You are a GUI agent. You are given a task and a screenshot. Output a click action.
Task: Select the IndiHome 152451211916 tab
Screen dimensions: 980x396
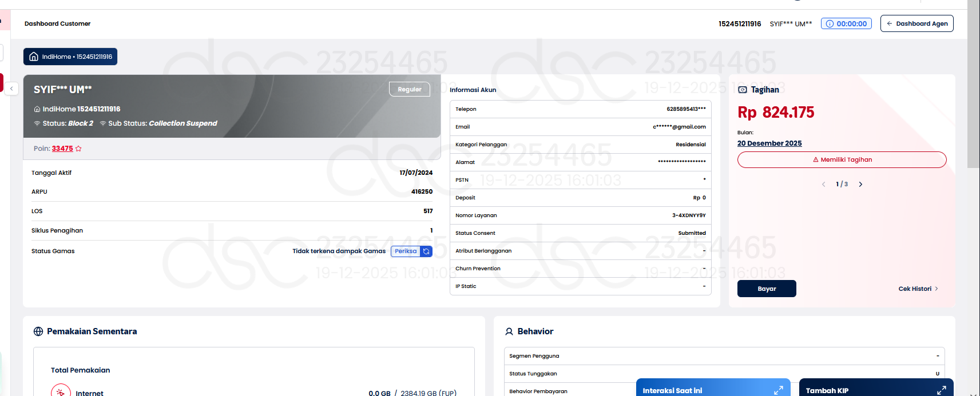tap(70, 57)
